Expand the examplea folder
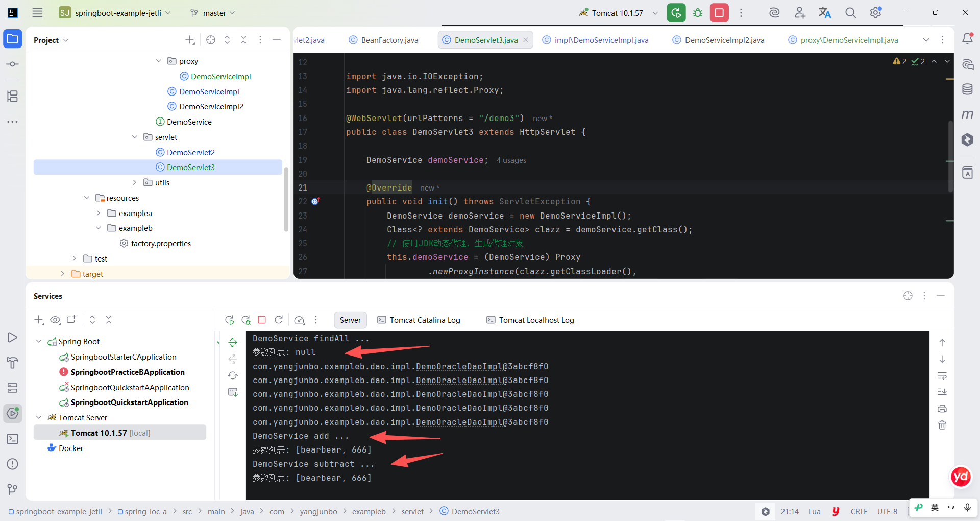Image resolution: width=980 pixels, height=521 pixels. tap(99, 213)
